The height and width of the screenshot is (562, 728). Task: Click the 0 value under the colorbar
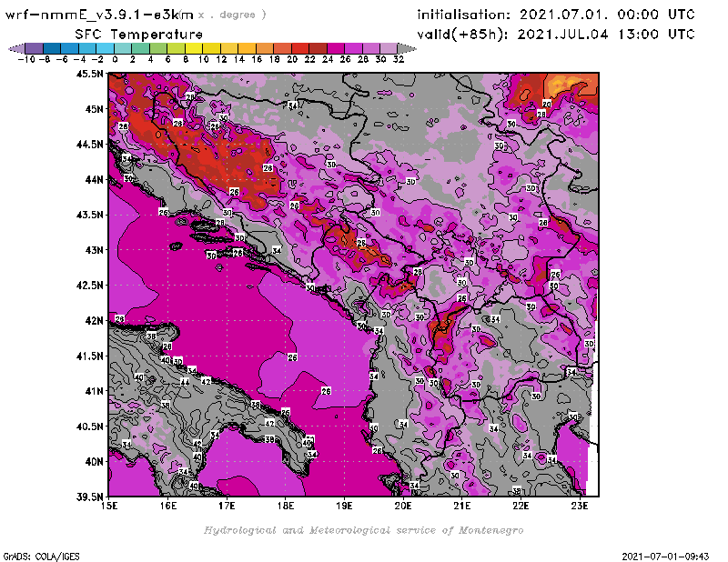point(115,59)
